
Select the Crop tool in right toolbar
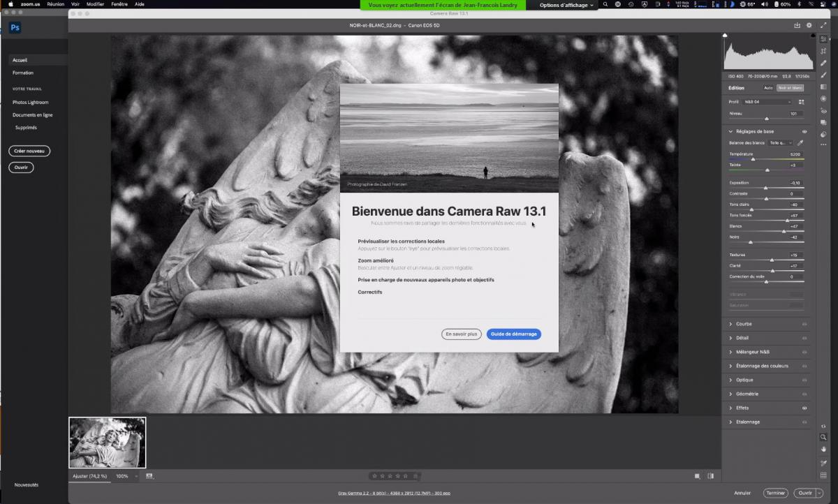tap(823, 51)
